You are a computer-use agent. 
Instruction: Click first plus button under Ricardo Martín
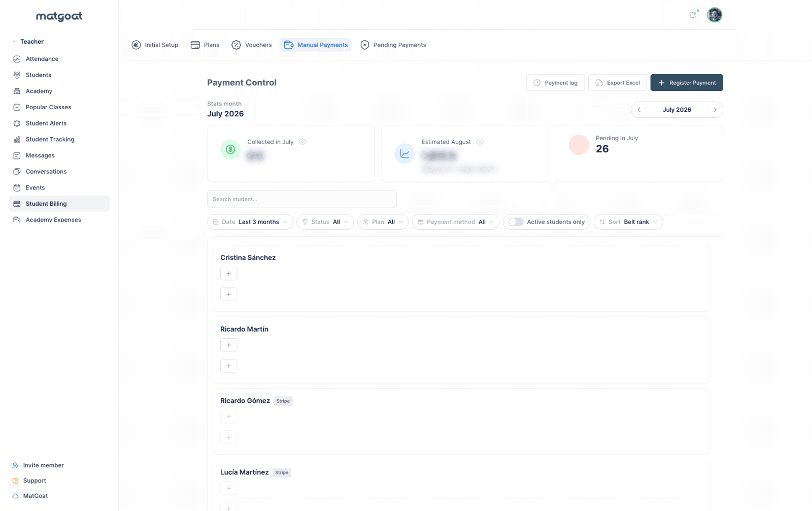tap(229, 345)
